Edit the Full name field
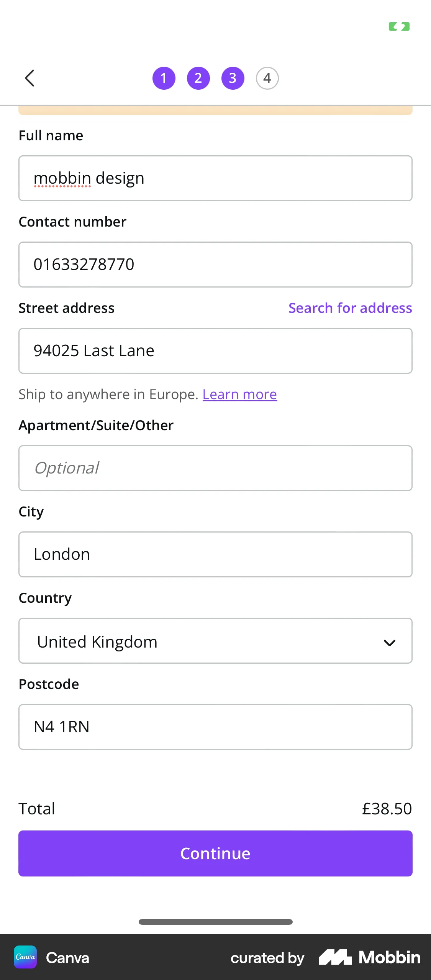Image resolution: width=431 pixels, height=980 pixels. pos(215,178)
